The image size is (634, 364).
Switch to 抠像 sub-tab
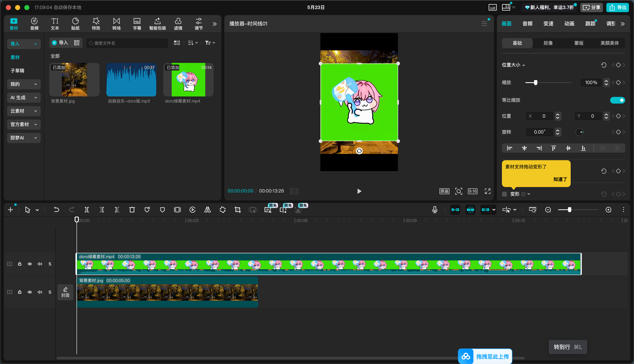click(x=548, y=43)
